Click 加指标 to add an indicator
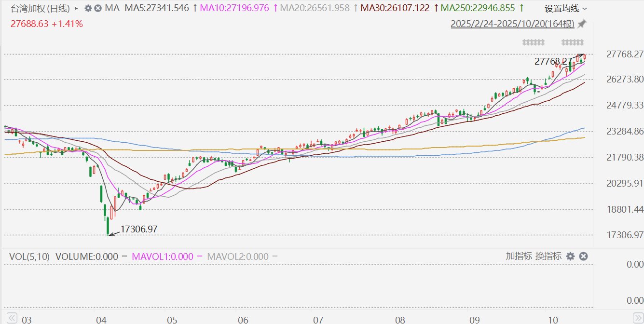 pyautogui.click(x=519, y=256)
